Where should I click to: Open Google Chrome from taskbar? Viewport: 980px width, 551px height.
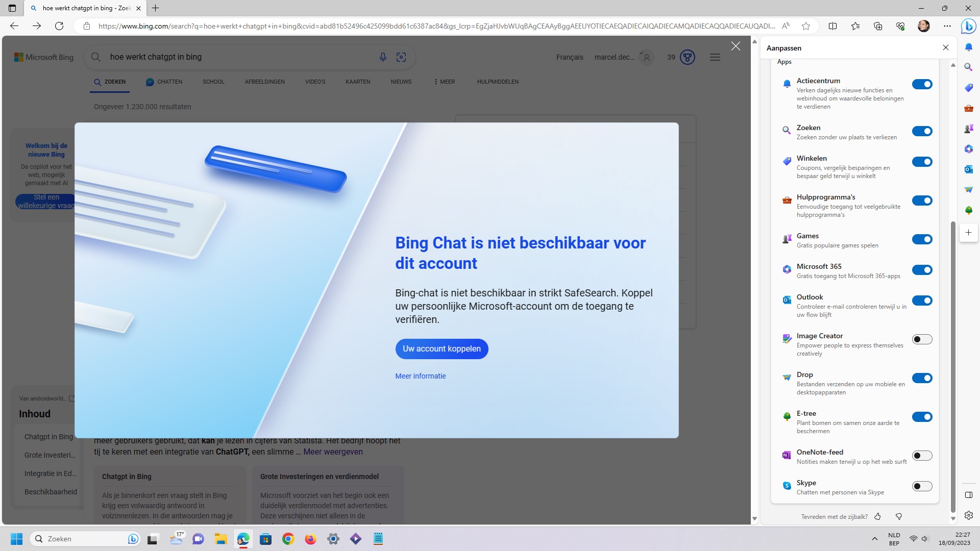(x=288, y=539)
